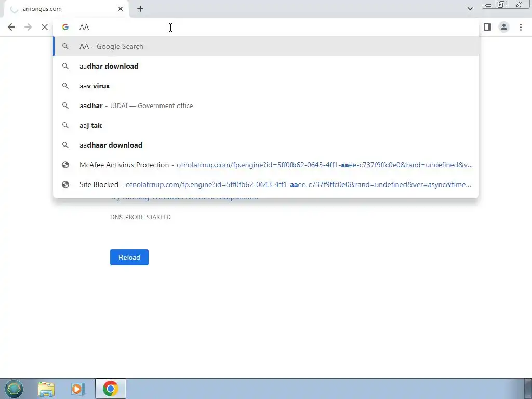532x399 pixels.
Task: Select the 'AA - Google Search' suggestion
Action: (266, 46)
